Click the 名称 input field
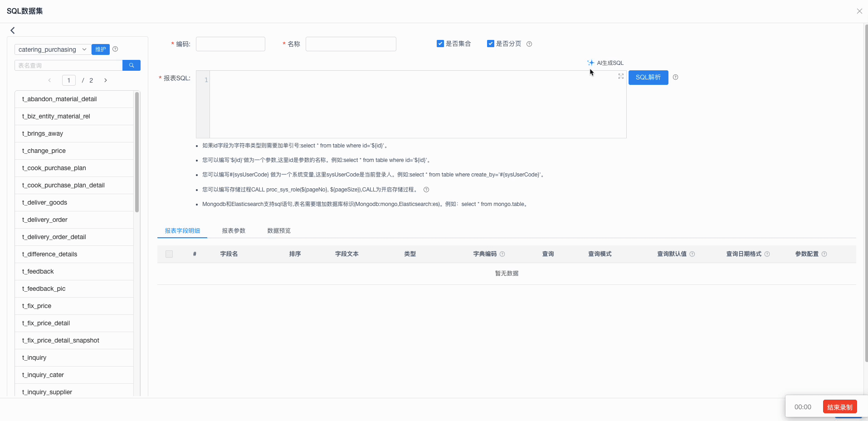868x421 pixels. tap(351, 44)
